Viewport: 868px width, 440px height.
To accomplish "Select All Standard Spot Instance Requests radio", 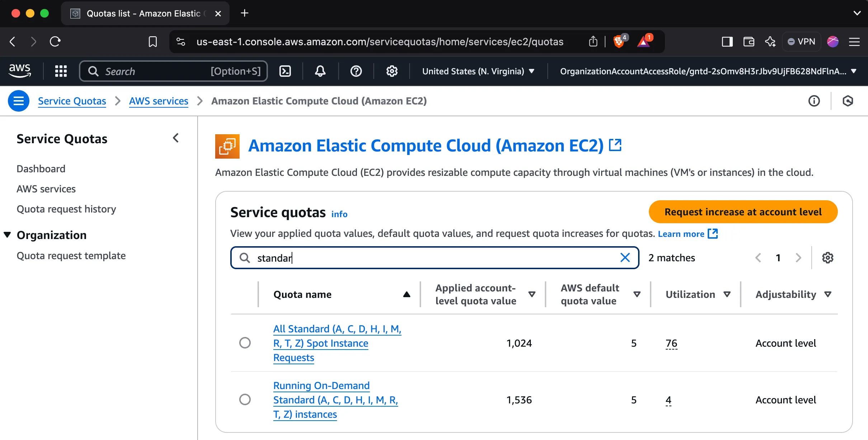I will [245, 343].
